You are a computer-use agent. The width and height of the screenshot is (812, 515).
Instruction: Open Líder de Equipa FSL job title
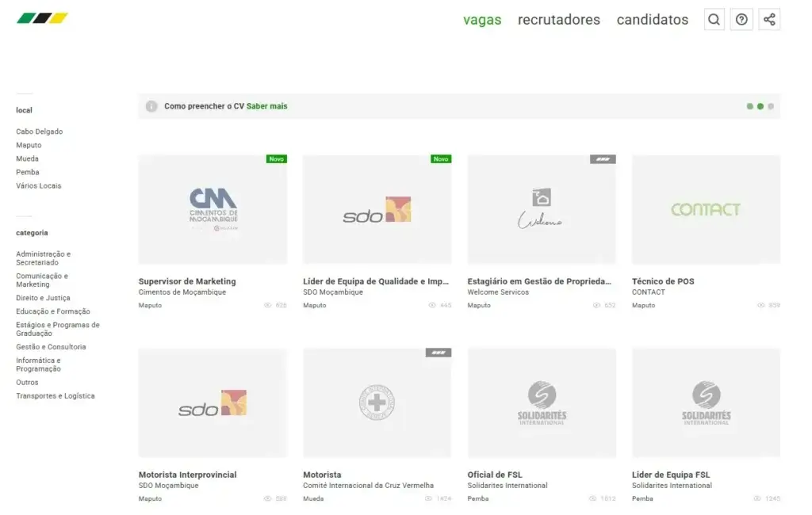(671, 475)
